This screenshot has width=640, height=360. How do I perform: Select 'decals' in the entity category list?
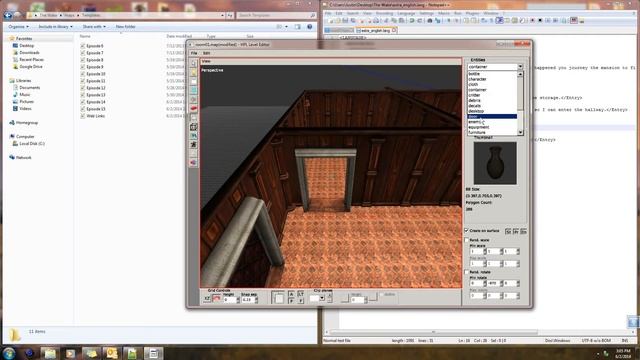[x=492, y=106]
